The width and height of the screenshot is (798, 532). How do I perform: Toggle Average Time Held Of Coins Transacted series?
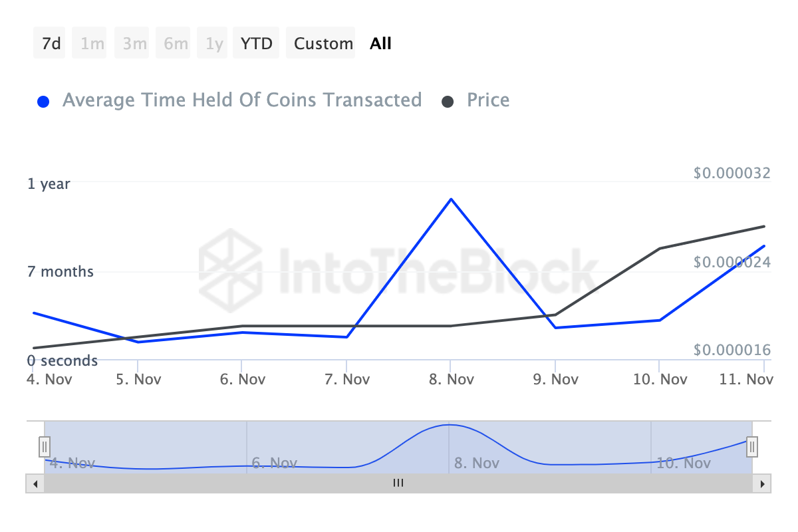pos(241,100)
